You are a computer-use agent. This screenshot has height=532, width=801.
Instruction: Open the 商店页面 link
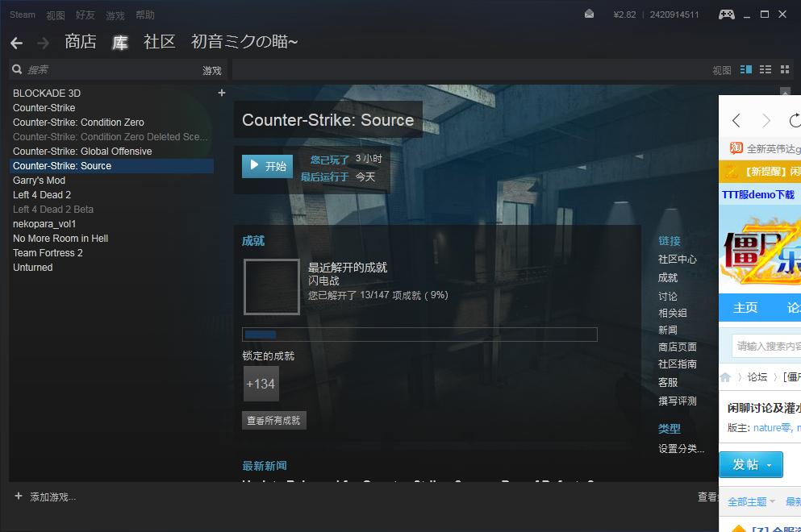click(x=678, y=347)
